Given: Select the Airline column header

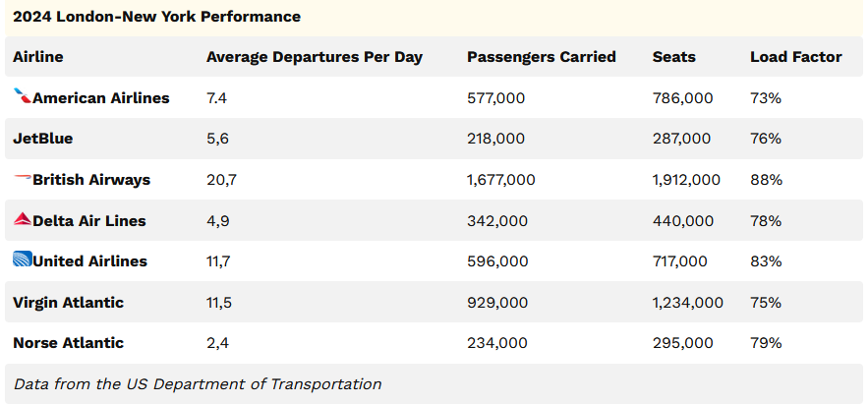Looking at the screenshot, I should [38, 57].
